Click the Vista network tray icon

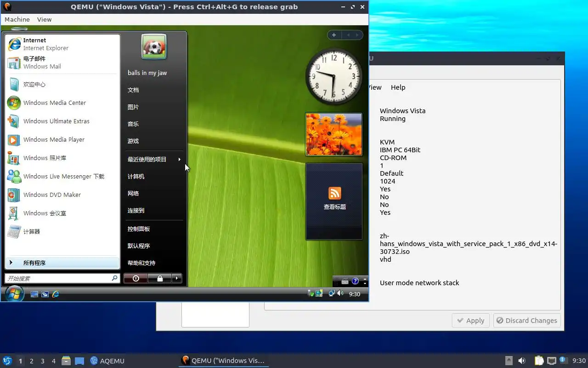(x=331, y=293)
